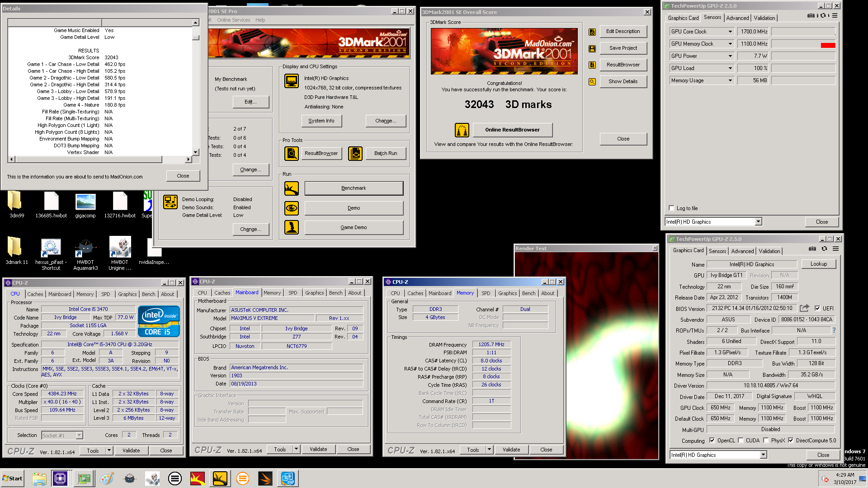Open the CPU-Z taskbar icon
868x488 pixels.
(x=60, y=478)
